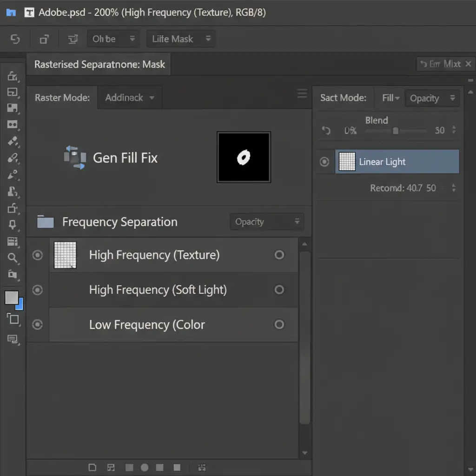Click the circle icon in bottom bar

click(x=145, y=467)
